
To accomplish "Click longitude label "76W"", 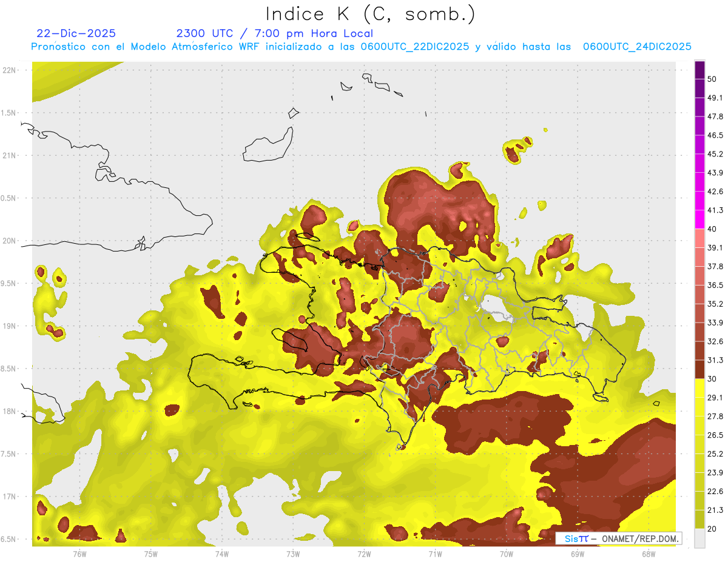I will tap(79, 554).
